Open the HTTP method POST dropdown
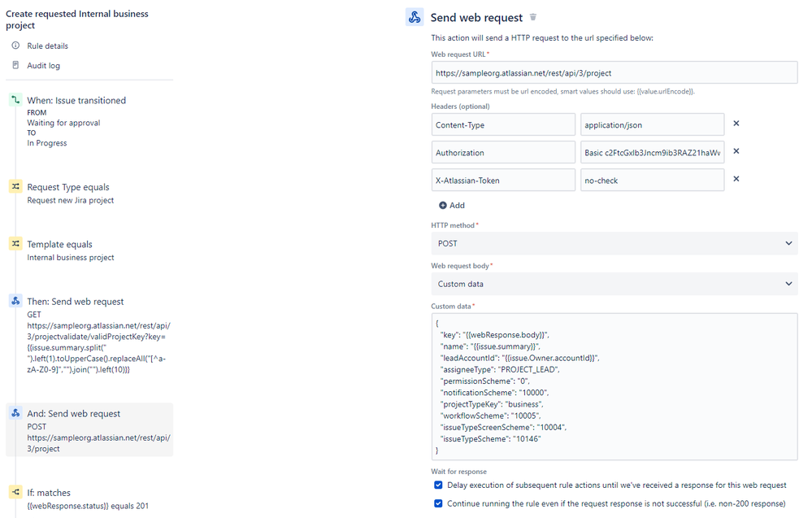The height and width of the screenshot is (518, 812). pyautogui.click(x=614, y=243)
